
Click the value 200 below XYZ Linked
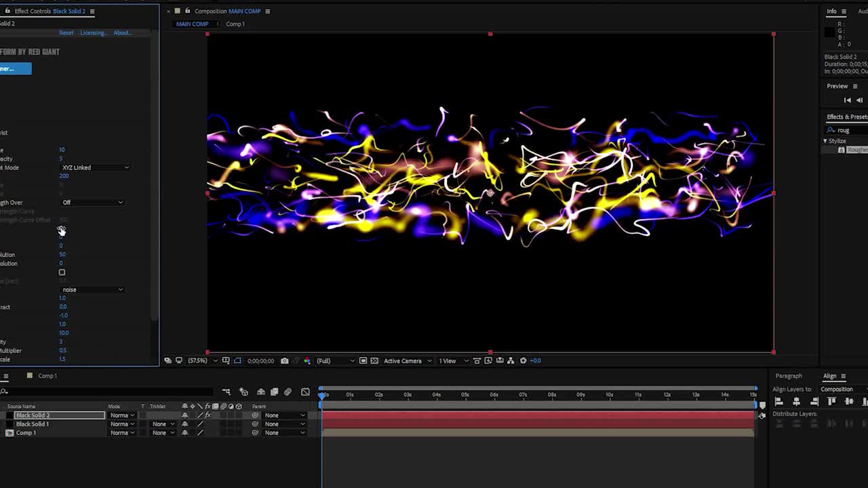(x=64, y=176)
